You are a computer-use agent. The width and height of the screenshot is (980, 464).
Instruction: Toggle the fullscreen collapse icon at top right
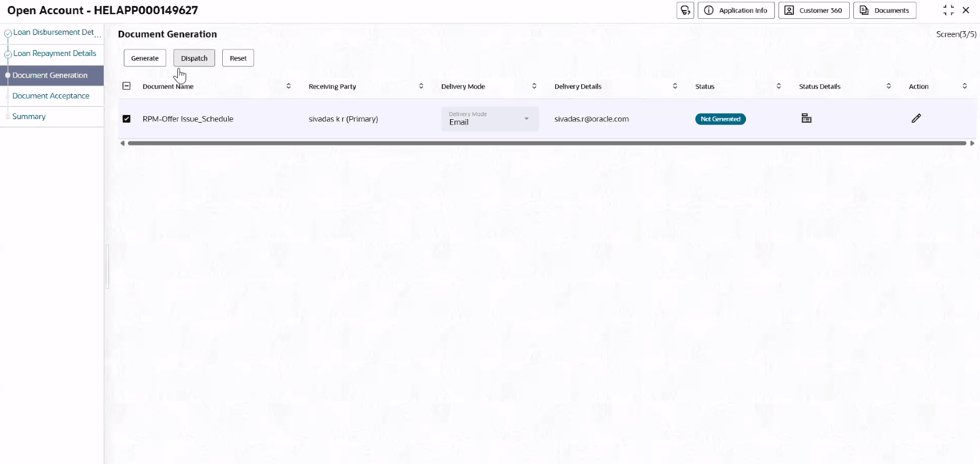coord(948,10)
